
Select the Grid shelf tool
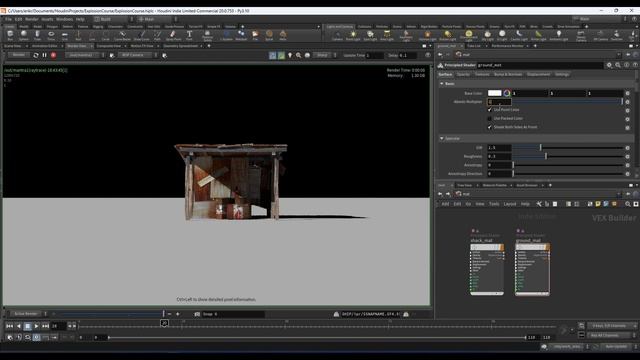pyautogui.click(x=64, y=36)
